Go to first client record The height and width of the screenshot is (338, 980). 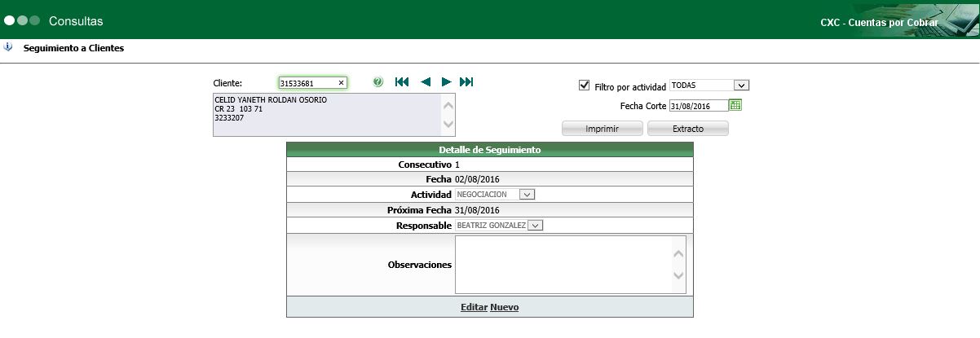[x=401, y=82]
